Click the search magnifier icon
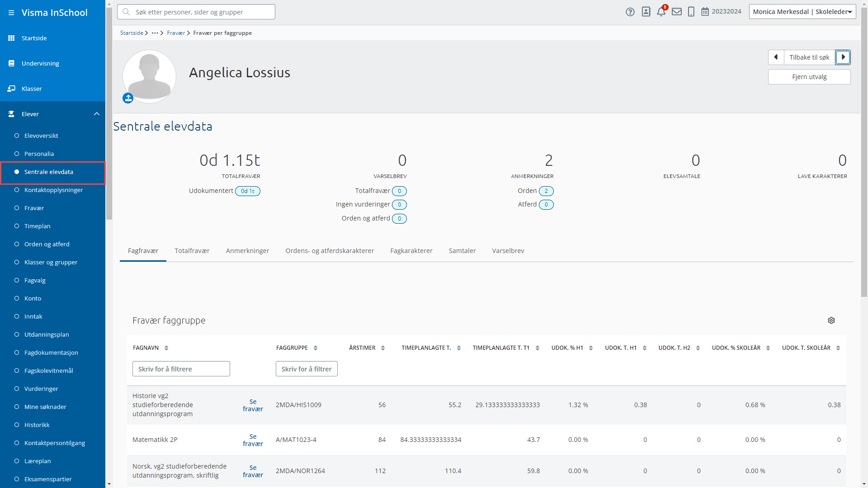 point(126,12)
